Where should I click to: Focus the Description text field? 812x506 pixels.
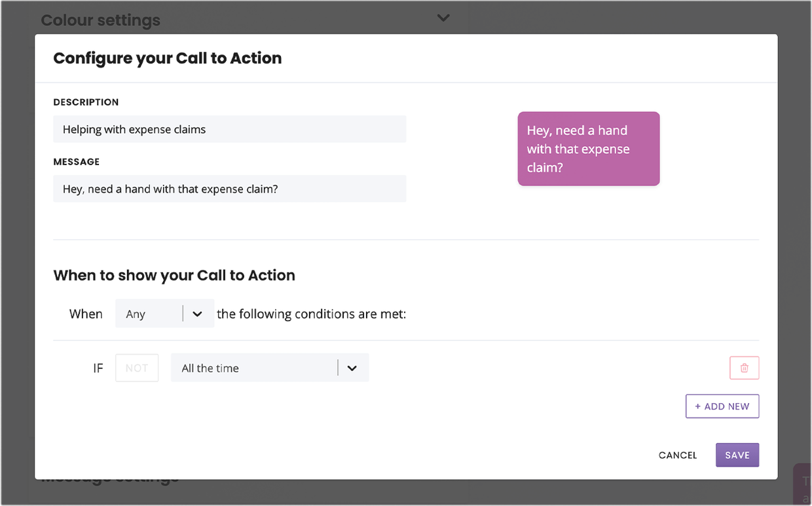[229, 129]
